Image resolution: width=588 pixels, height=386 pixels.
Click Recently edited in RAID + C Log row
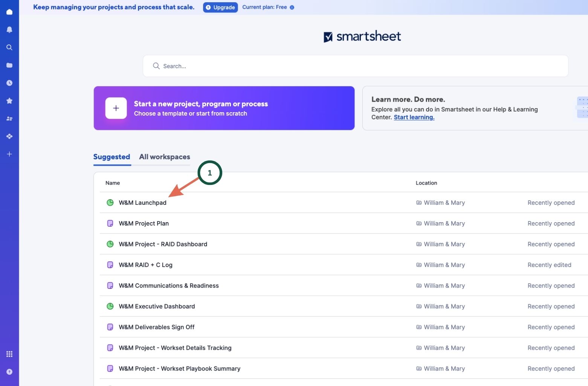[x=549, y=265]
